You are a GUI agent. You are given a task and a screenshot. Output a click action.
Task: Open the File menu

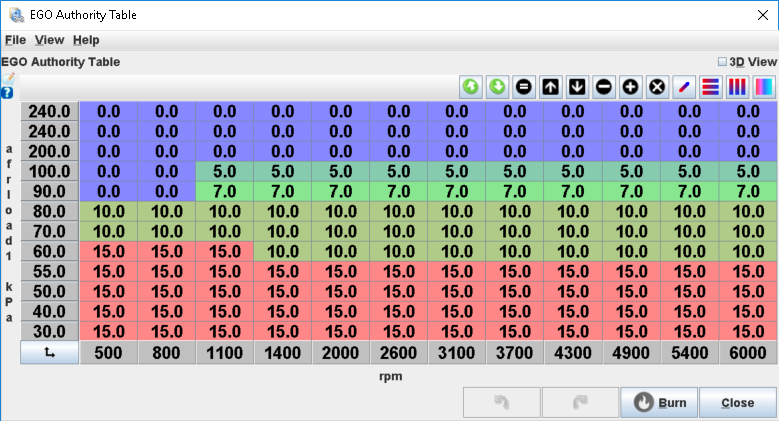[x=15, y=40]
